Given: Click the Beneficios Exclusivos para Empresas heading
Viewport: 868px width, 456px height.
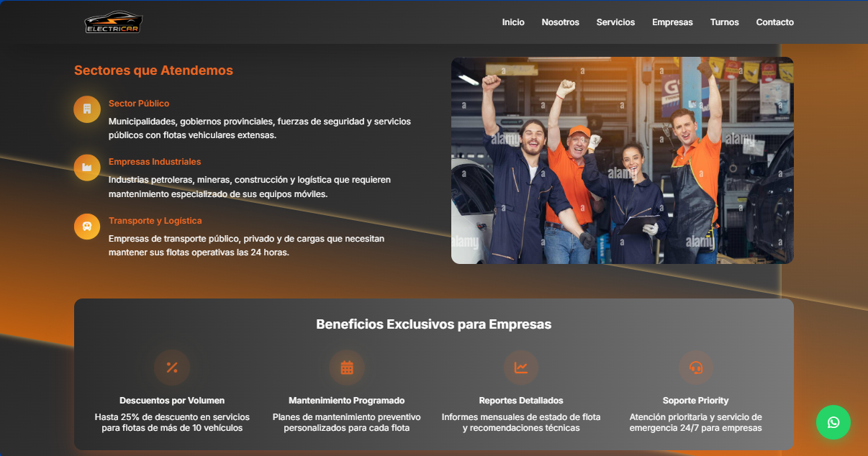Looking at the screenshot, I should point(433,324).
